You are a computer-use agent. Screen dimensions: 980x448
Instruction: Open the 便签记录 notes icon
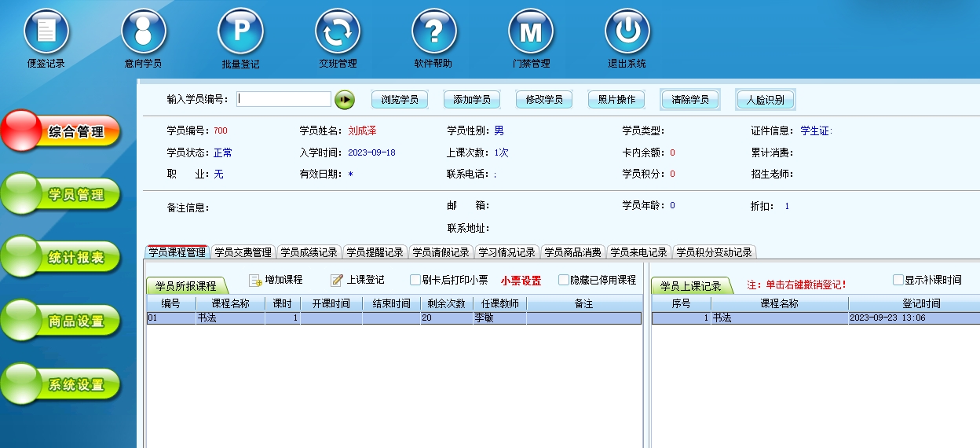(x=46, y=32)
